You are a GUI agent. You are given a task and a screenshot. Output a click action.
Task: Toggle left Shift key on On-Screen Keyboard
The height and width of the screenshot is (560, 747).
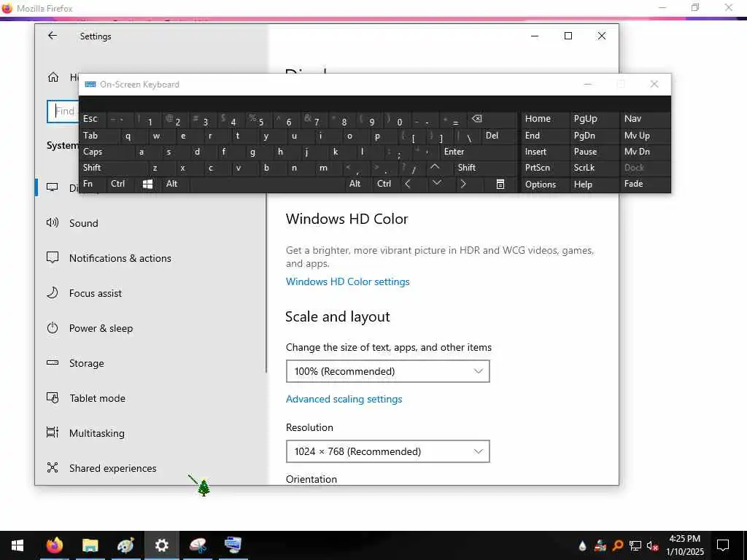click(114, 168)
